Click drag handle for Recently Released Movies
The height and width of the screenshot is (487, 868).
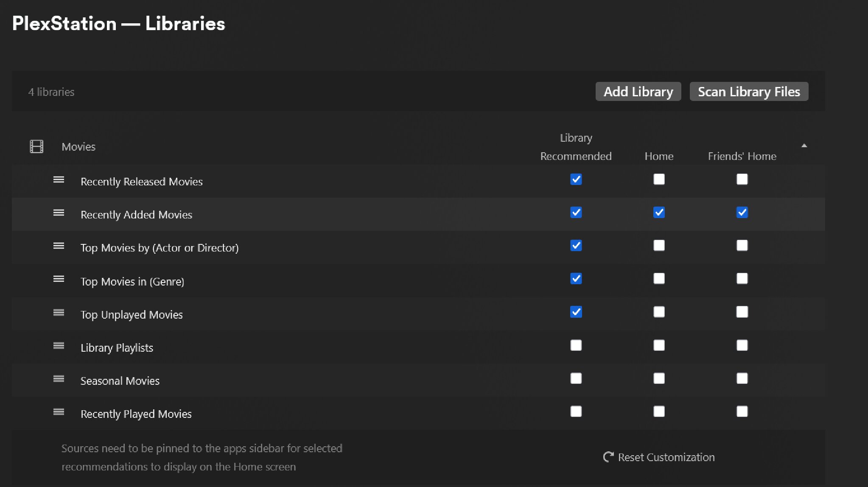[59, 180]
